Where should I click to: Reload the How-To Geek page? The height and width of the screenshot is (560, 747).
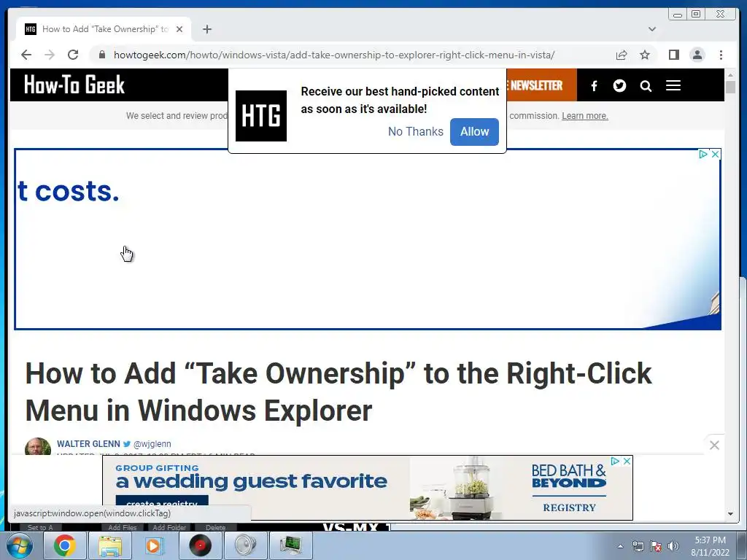coord(73,55)
